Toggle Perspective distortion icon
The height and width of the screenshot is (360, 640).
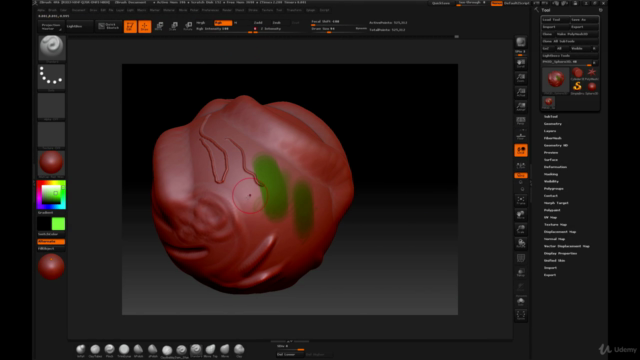pyautogui.click(x=521, y=121)
